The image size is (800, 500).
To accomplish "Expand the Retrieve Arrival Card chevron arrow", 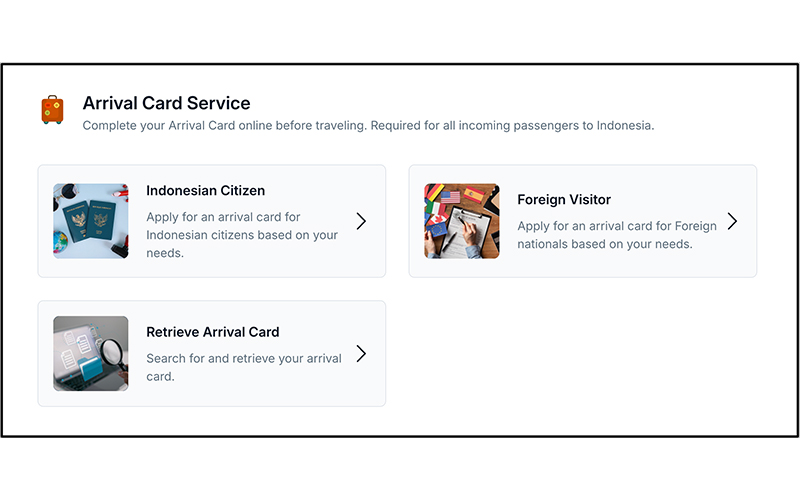I will pos(361,353).
